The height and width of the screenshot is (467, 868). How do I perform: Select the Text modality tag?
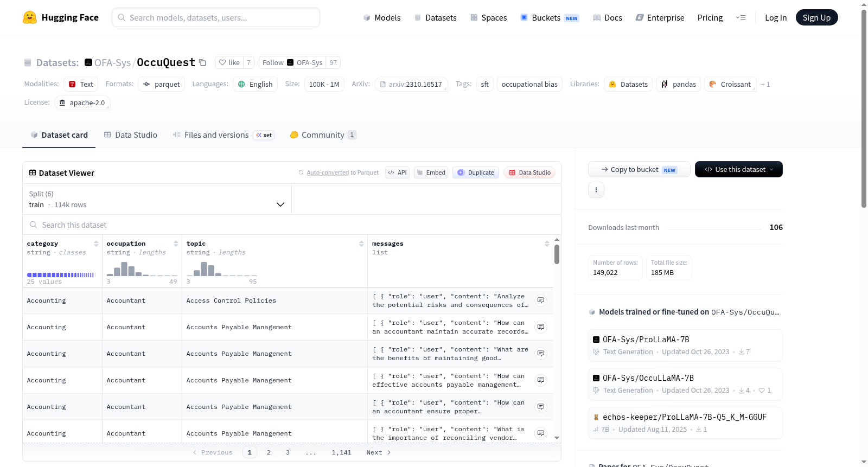(81, 84)
